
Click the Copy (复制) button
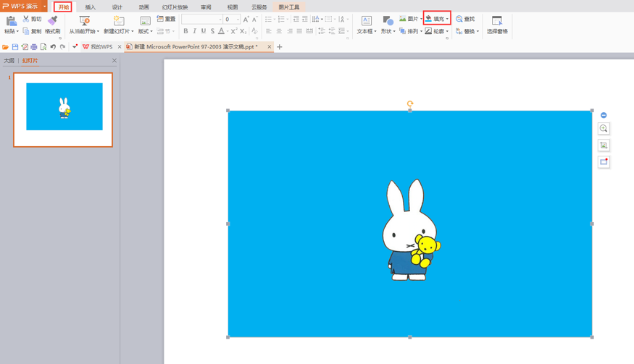33,31
